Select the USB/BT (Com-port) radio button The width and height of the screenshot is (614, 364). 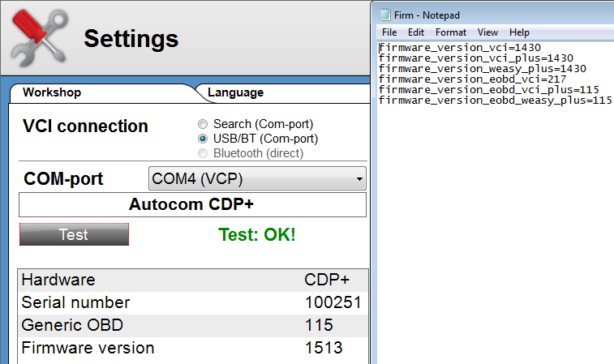[203, 139]
